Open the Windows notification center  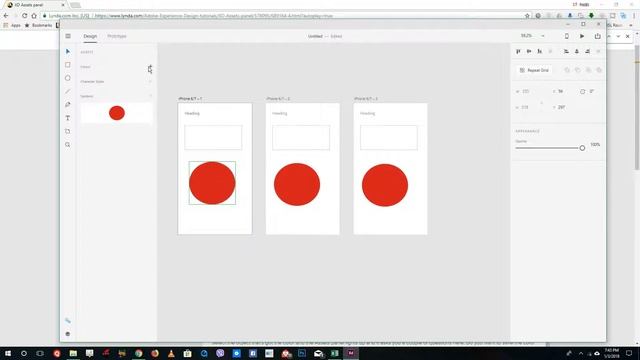point(629,353)
